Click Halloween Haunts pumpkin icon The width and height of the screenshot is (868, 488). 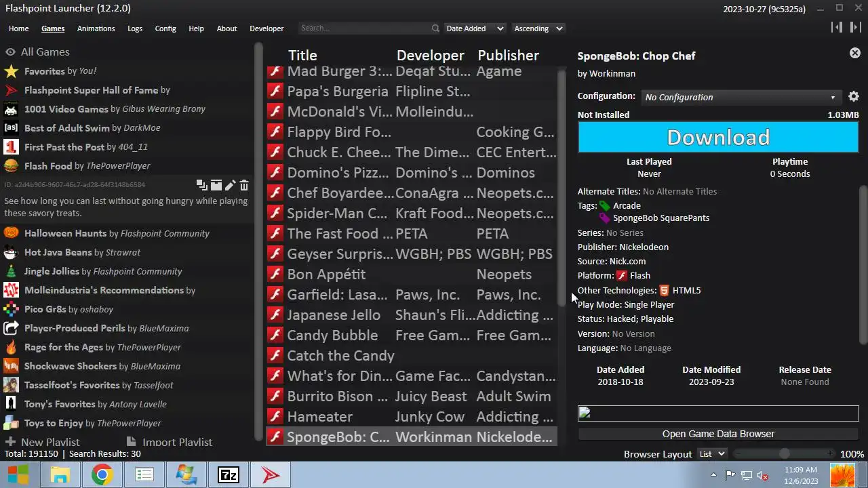click(11, 233)
